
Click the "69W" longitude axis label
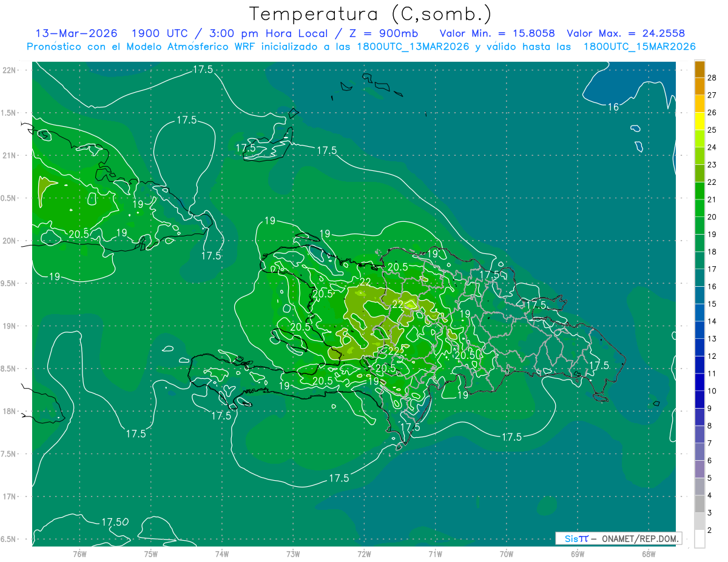(x=578, y=554)
